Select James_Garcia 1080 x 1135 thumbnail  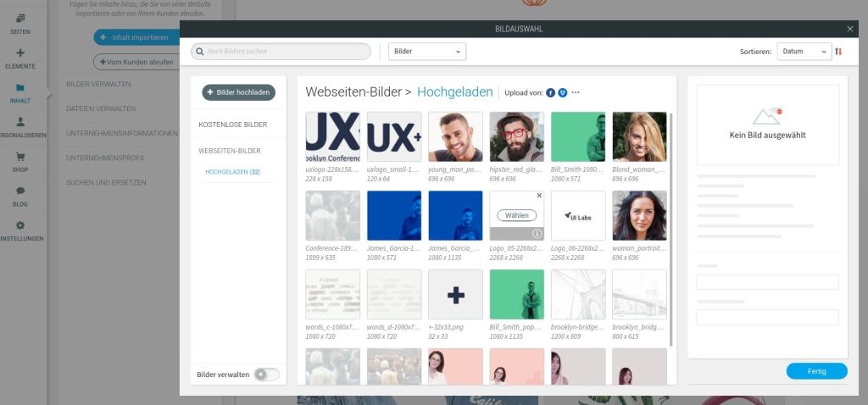coord(455,216)
